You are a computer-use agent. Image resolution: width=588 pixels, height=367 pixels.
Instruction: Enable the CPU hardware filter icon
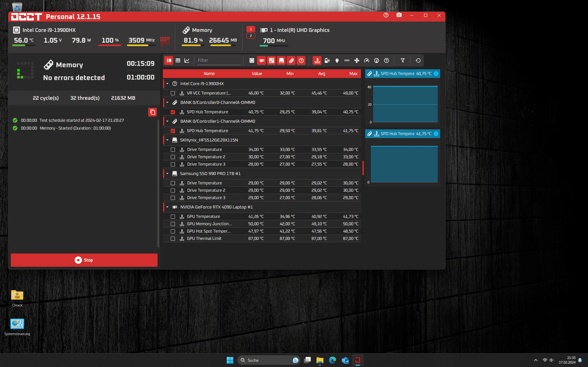click(x=252, y=60)
